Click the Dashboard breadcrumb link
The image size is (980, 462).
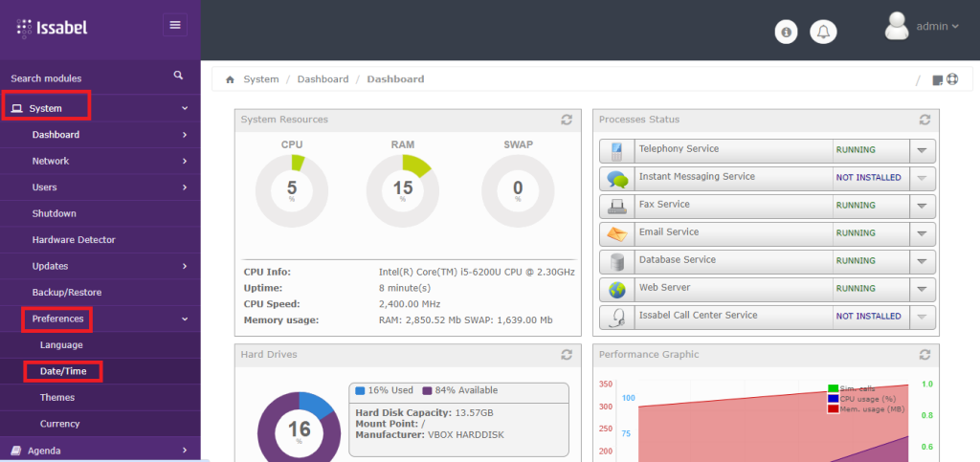point(323,79)
